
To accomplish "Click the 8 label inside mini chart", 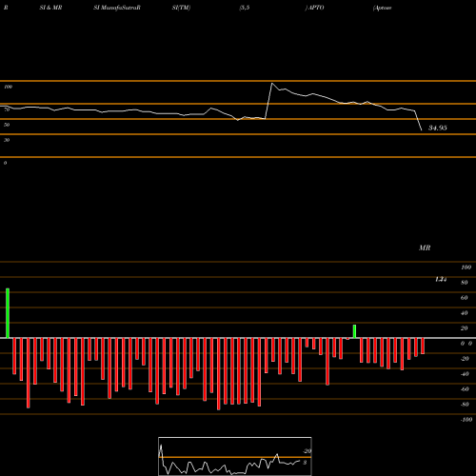I will [305, 463].
